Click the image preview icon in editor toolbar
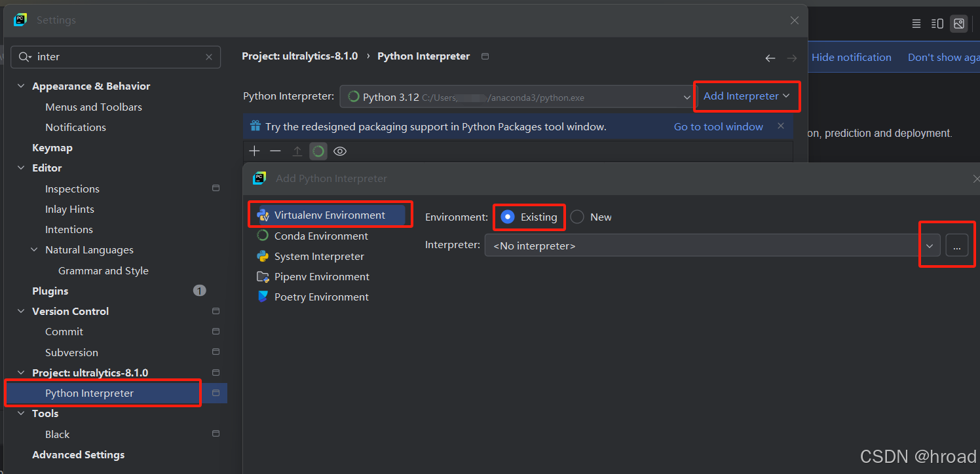980x474 pixels. pyautogui.click(x=959, y=24)
